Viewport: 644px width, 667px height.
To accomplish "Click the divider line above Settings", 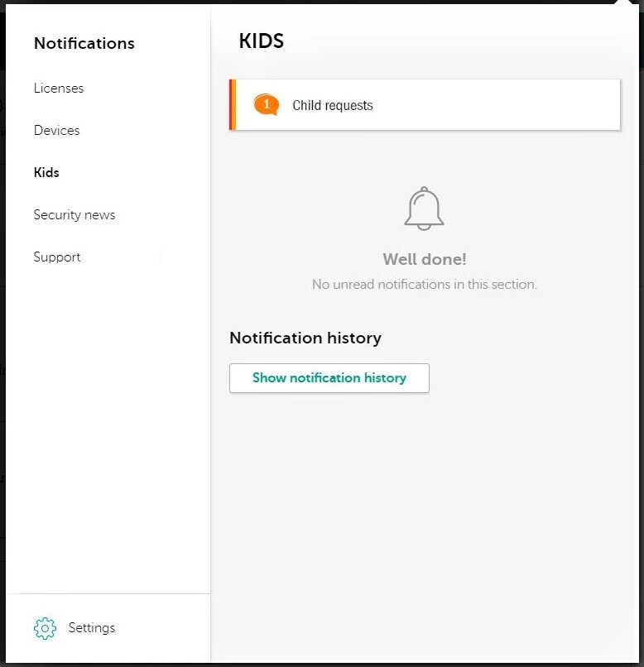I will point(108,593).
